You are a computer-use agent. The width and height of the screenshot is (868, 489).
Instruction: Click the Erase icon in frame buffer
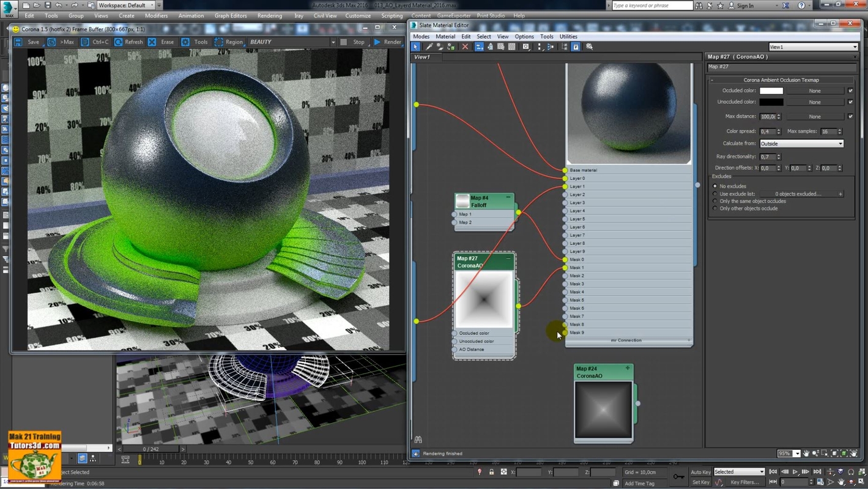point(152,42)
